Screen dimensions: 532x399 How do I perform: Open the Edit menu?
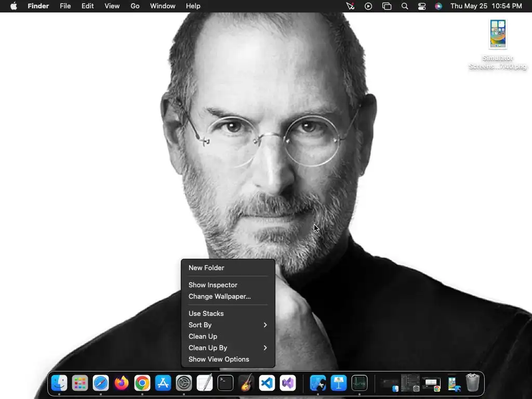pyautogui.click(x=87, y=6)
